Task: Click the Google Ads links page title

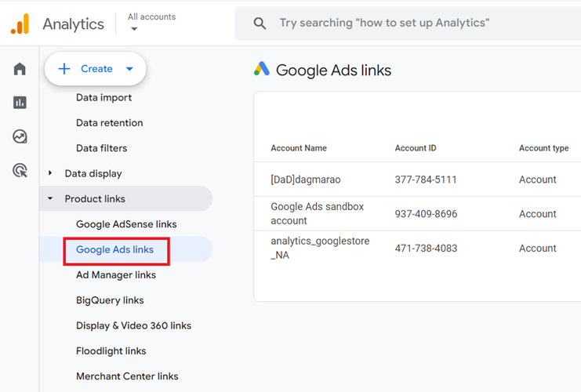Action: click(333, 71)
